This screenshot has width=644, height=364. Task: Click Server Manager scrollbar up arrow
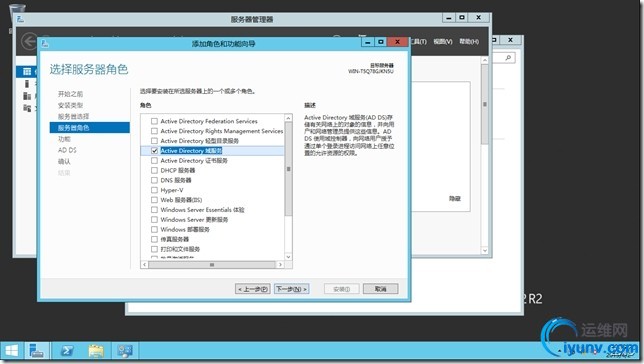(485, 60)
